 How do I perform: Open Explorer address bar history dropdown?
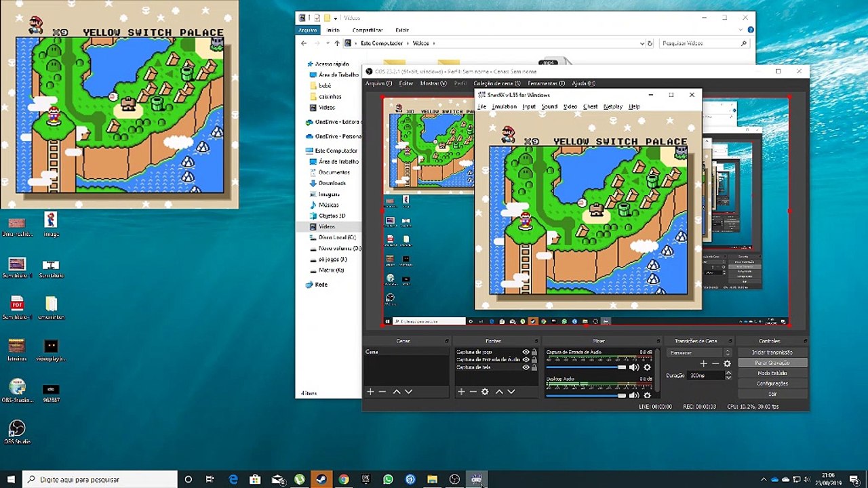[x=642, y=43]
